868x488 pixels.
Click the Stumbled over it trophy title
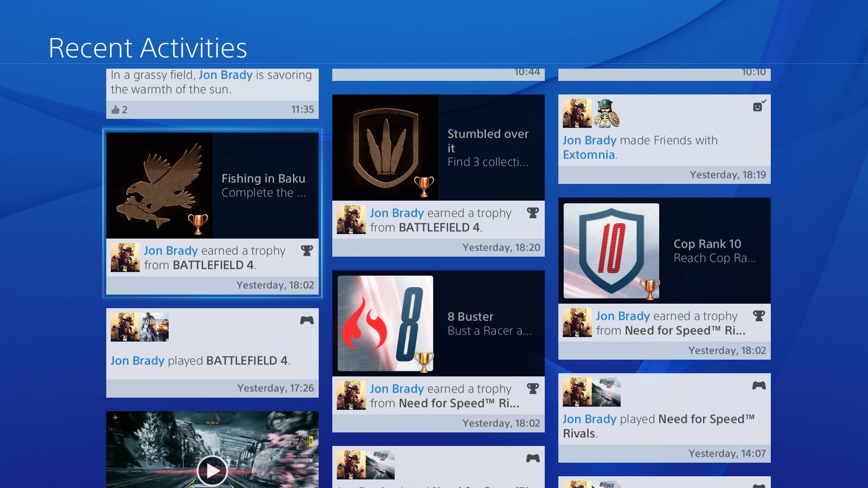click(x=488, y=141)
